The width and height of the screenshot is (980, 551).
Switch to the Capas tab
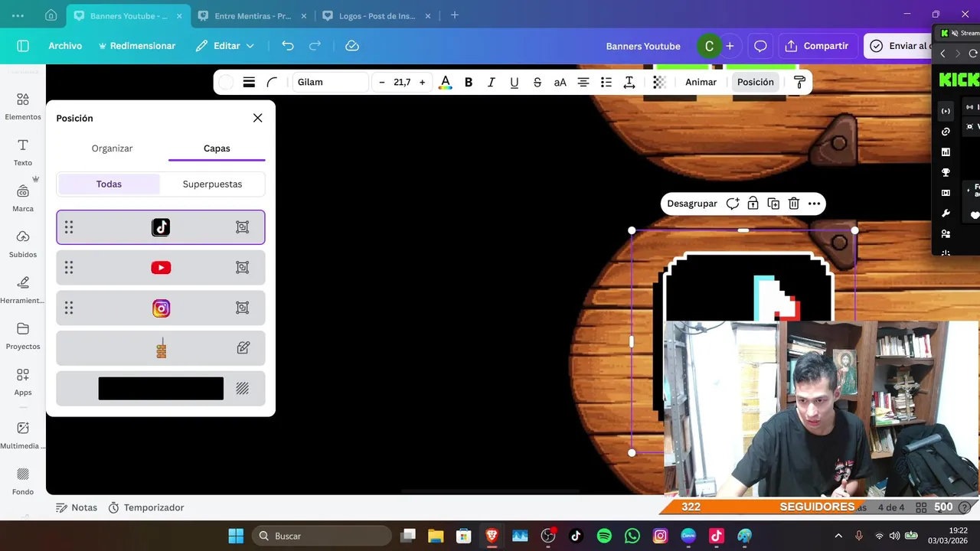(x=217, y=148)
